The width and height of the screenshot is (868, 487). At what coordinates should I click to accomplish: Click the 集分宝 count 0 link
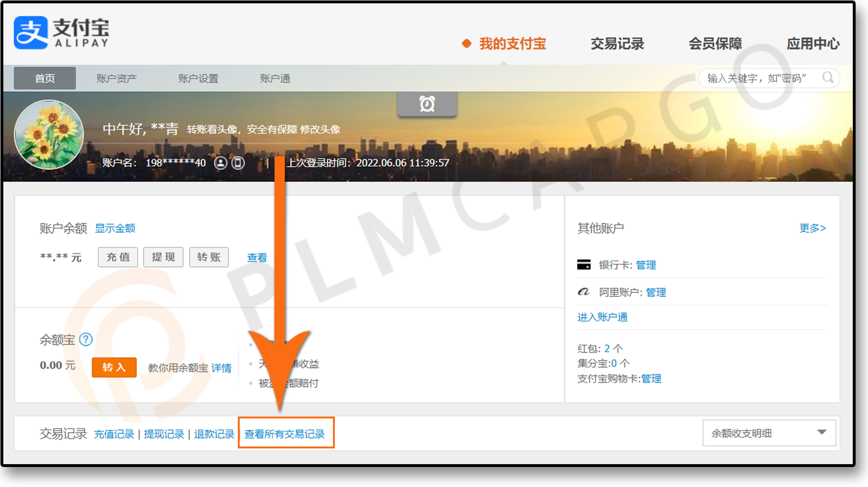(614, 363)
